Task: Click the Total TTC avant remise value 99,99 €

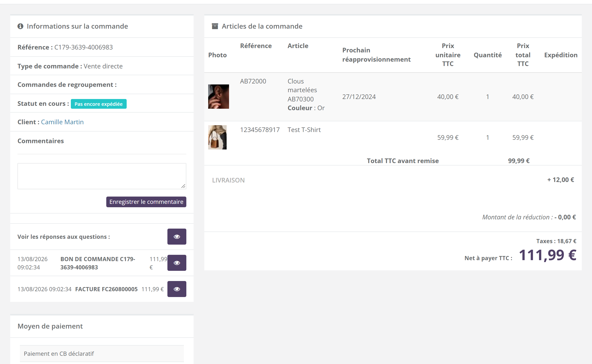Action: point(519,161)
